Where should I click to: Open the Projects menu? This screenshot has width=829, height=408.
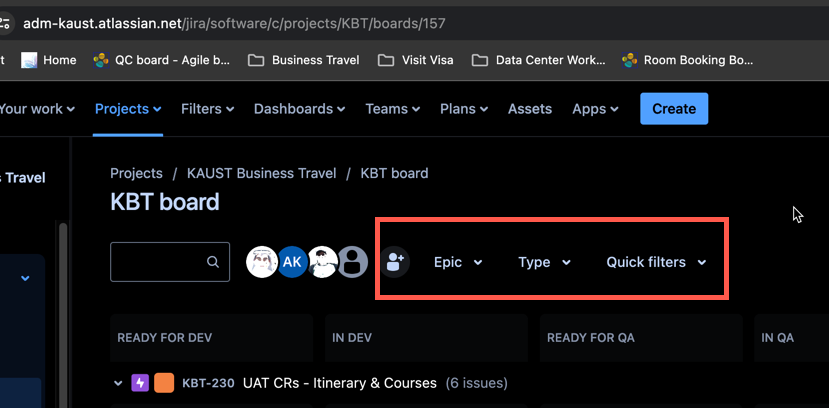[128, 109]
